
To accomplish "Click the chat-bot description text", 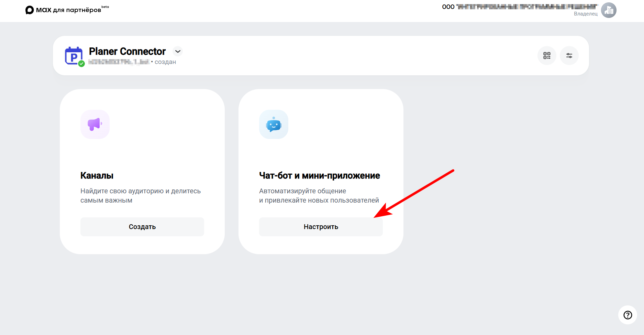I will pos(319,195).
